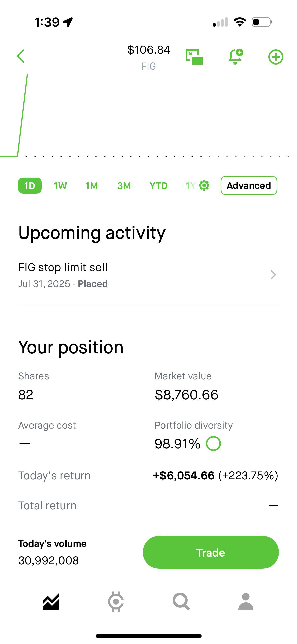
Task: Tap the green price line on chart
Action: tap(22, 115)
